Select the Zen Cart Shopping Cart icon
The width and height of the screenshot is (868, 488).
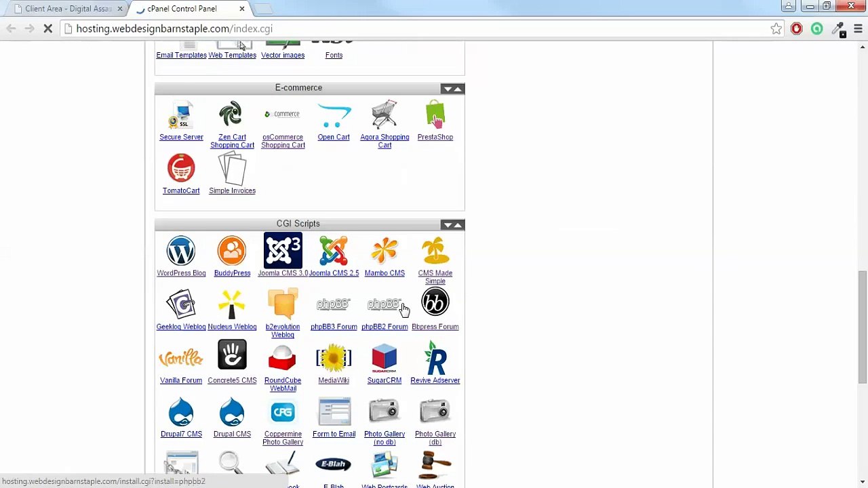coord(232,114)
